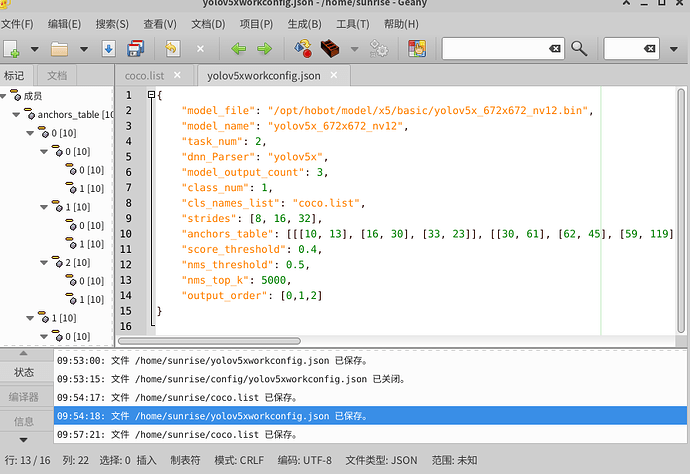The image size is (690, 474).
Task: Click the goto-line number field
Action: pyautogui.click(x=624, y=48)
